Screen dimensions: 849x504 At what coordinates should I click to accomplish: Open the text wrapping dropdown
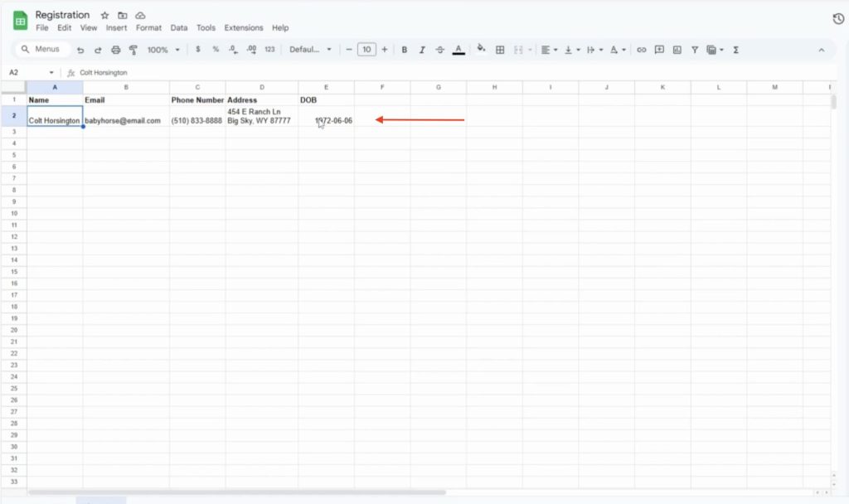click(x=594, y=50)
